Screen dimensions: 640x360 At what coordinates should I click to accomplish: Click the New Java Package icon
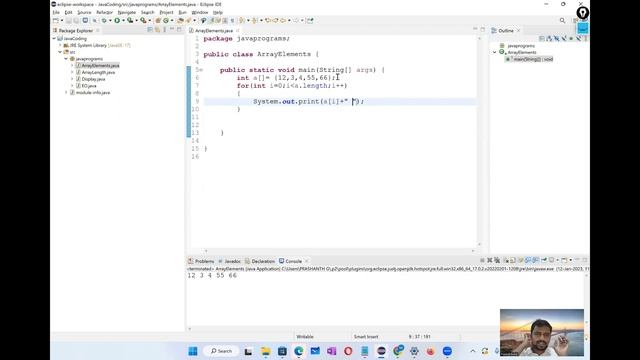158,20
